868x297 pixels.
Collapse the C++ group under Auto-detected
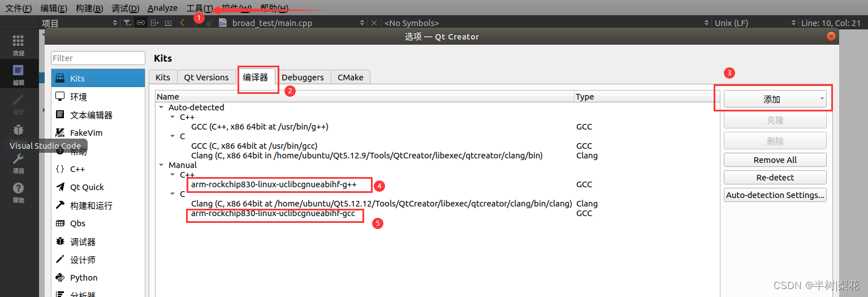173,117
